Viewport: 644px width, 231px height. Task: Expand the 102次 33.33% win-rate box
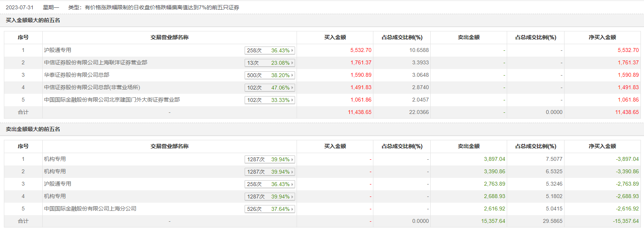(270, 100)
